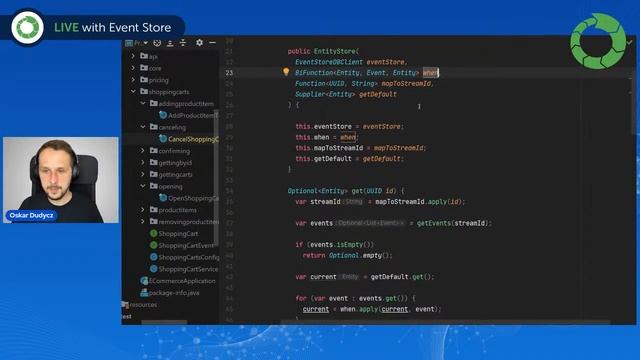
Task: Click the editor horizontal scrollbar
Action: point(445,322)
